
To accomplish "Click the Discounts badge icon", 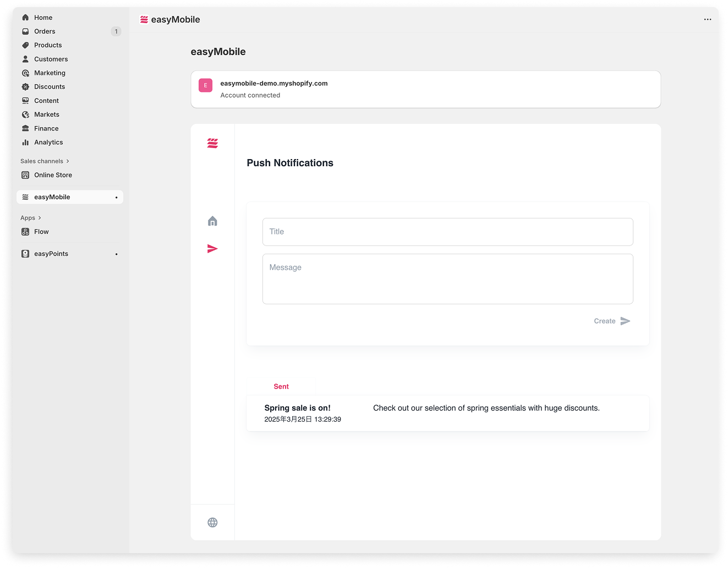I will (x=25, y=86).
